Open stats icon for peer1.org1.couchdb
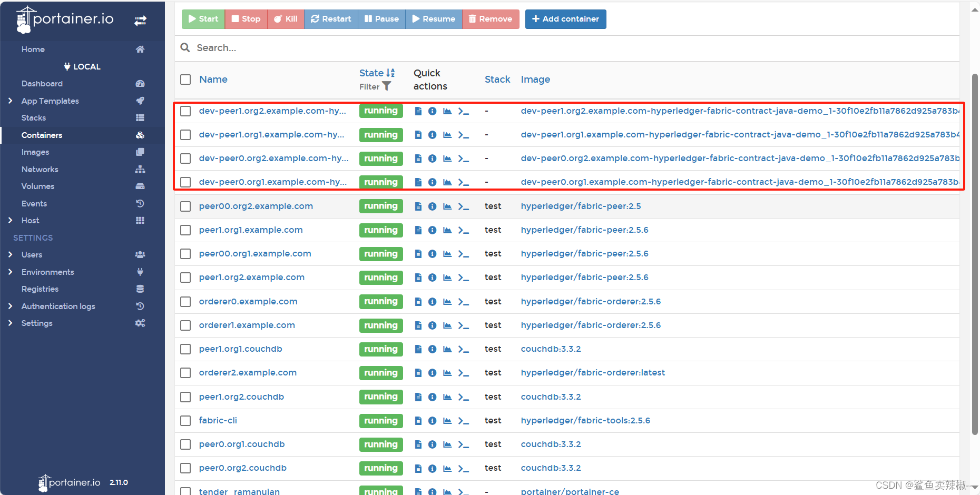980x495 pixels. click(x=447, y=349)
